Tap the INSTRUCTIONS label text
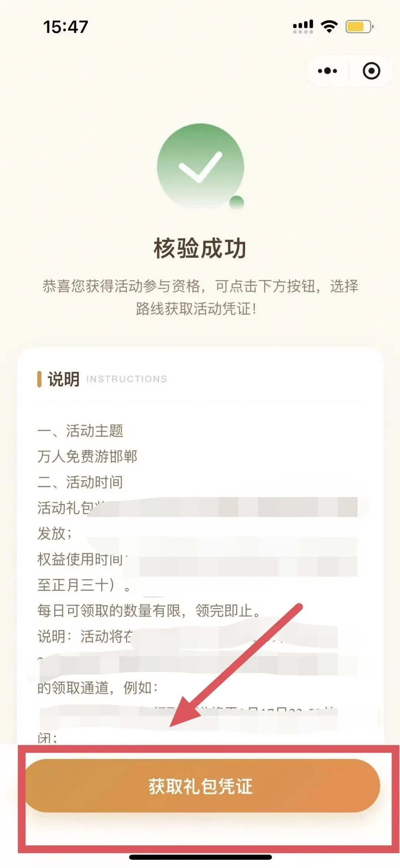This screenshot has width=400, height=868. pos(127,379)
